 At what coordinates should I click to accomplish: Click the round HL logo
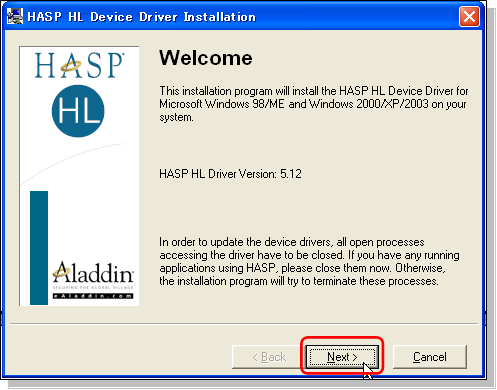point(78,111)
